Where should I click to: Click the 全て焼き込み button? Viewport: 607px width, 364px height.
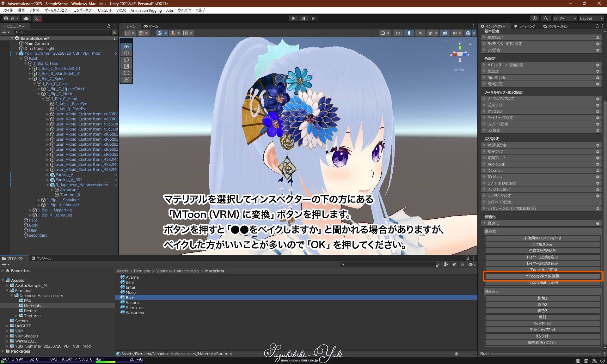[x=542, y=245]
